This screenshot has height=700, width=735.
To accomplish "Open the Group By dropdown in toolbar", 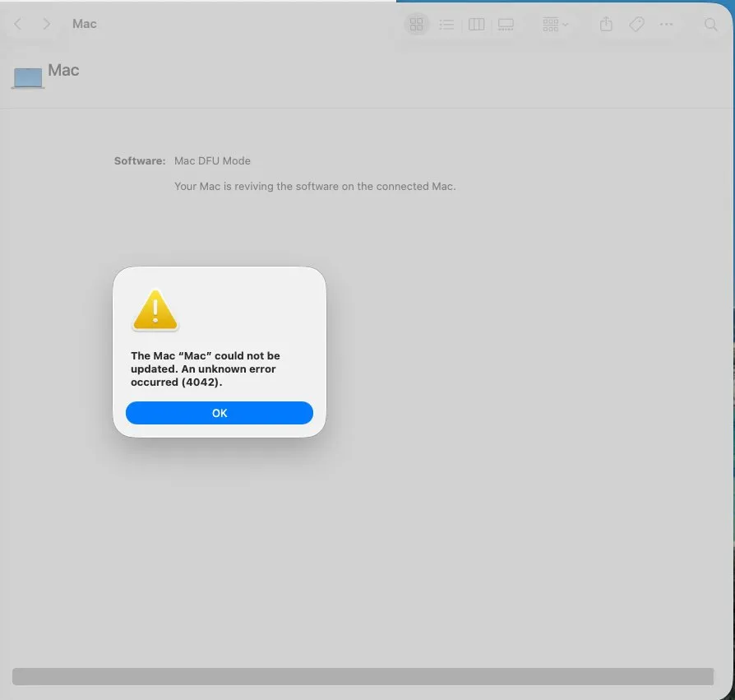I will [x=555, y=25].
